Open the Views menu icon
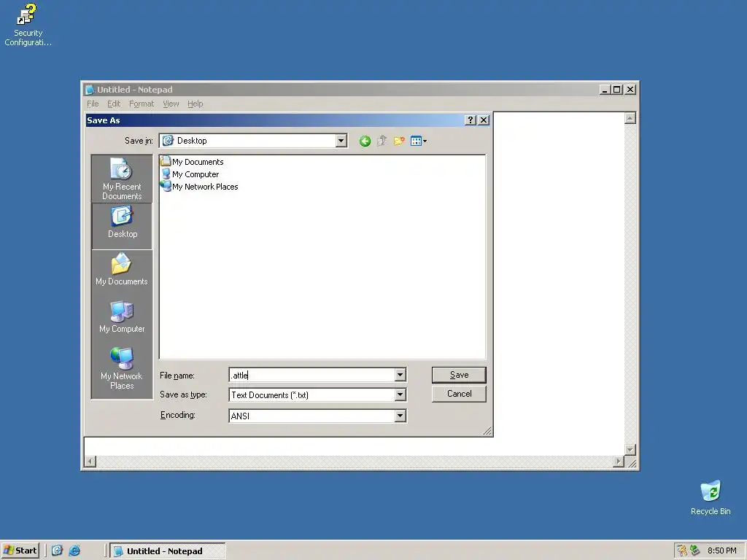The height and width of the screenshot is (560, 747). 418,141
